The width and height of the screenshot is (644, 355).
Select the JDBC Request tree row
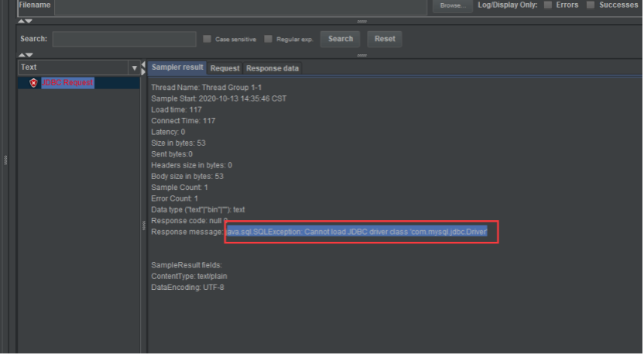79,83
